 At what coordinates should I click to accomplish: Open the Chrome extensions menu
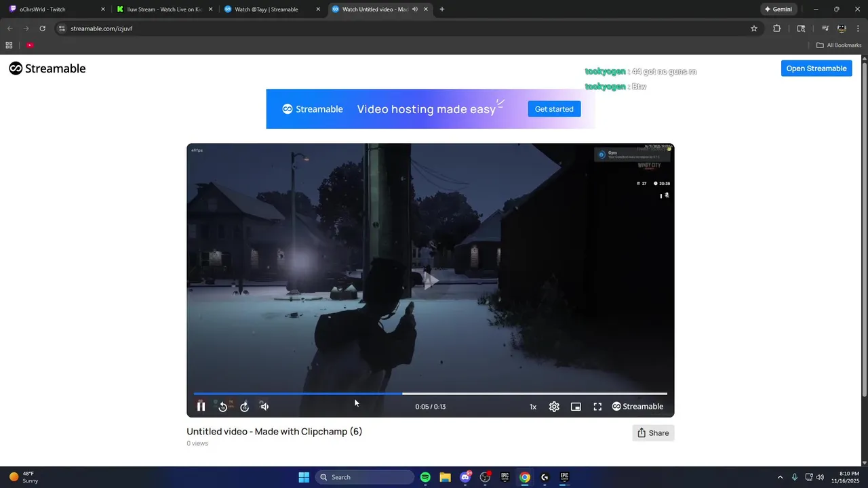click(x=777, y=28)
